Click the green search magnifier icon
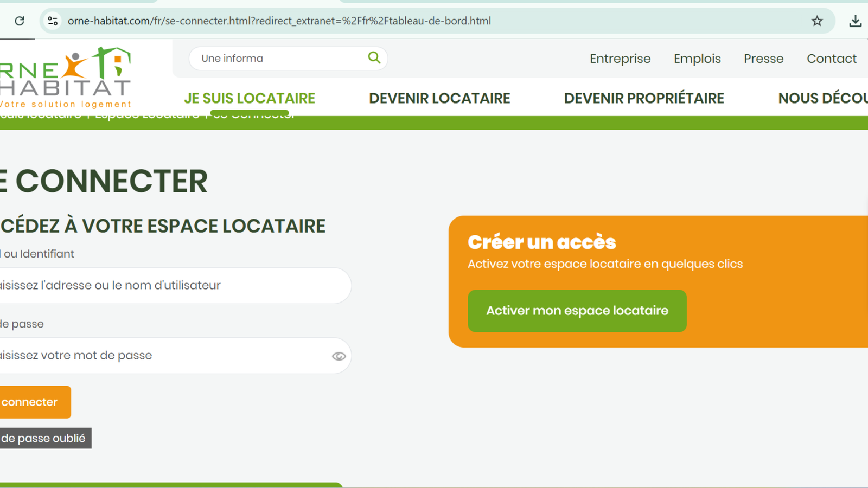The height and width of the screenshot is (488, 868). [x=374, y=57]
